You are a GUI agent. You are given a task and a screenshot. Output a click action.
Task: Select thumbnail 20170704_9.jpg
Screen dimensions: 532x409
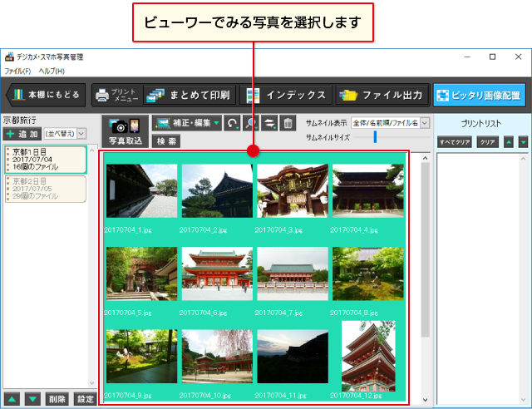click(x=141, y=357)
